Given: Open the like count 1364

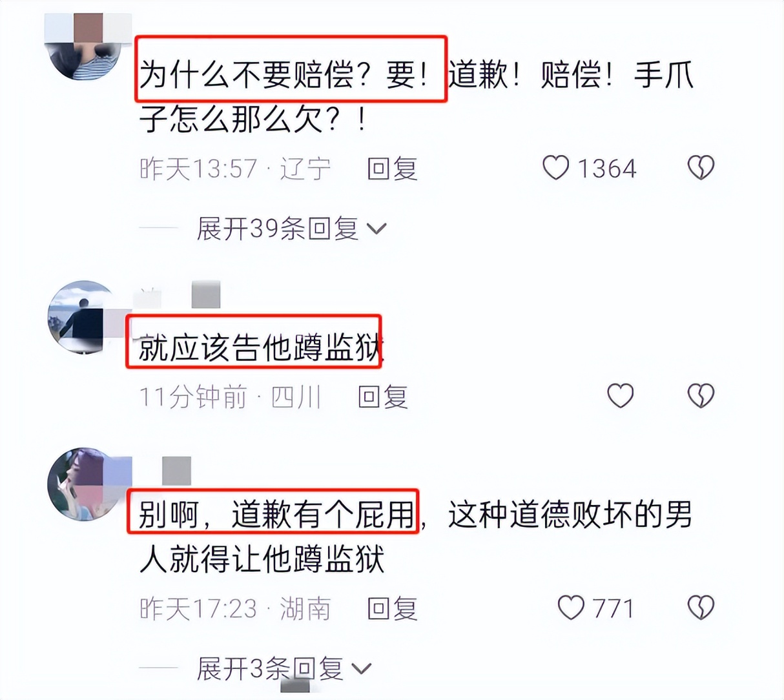Looking at the screenshot, I should (606, 169).
